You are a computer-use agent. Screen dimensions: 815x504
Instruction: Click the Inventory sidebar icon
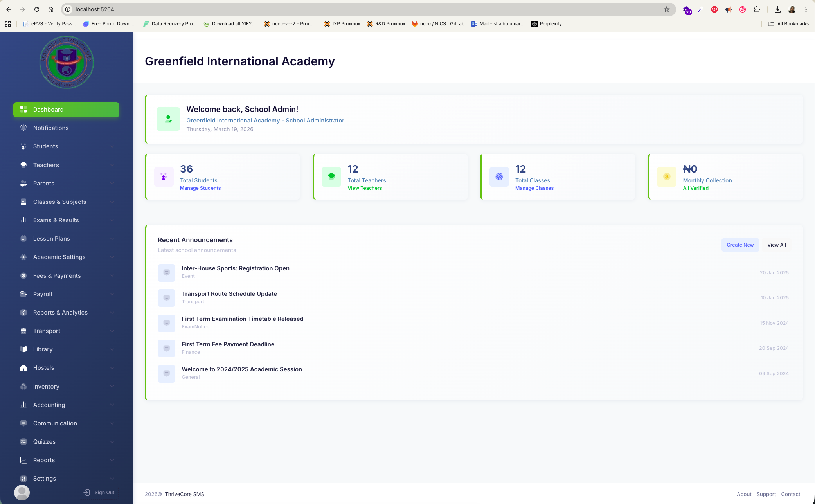(23, 387)
